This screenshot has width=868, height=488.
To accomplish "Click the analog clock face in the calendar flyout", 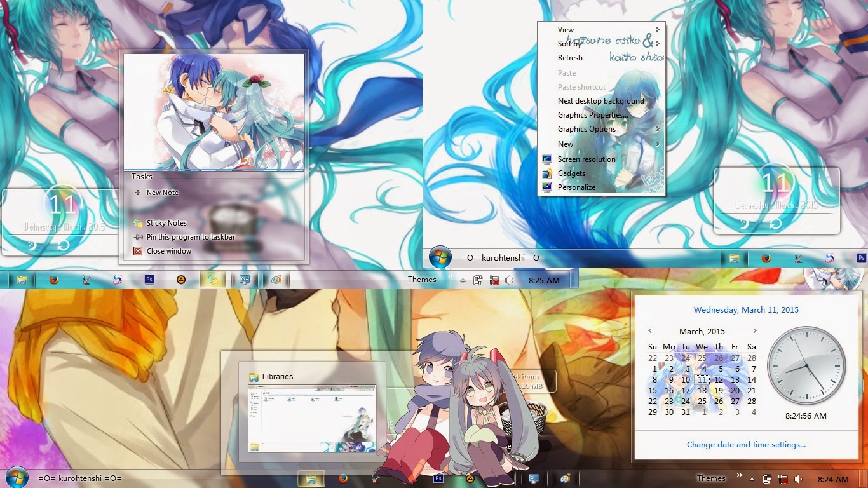I will (806, 366).
